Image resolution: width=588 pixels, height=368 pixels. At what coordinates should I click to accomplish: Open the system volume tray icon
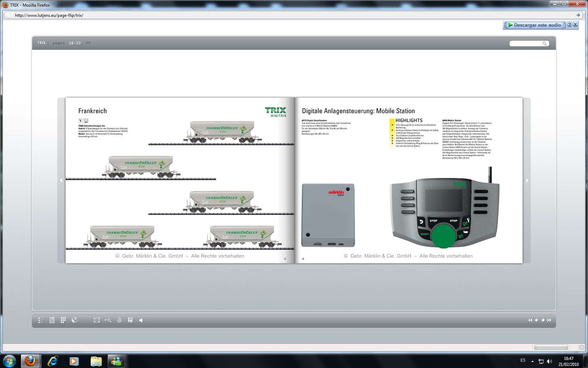(x=549, y=361)
